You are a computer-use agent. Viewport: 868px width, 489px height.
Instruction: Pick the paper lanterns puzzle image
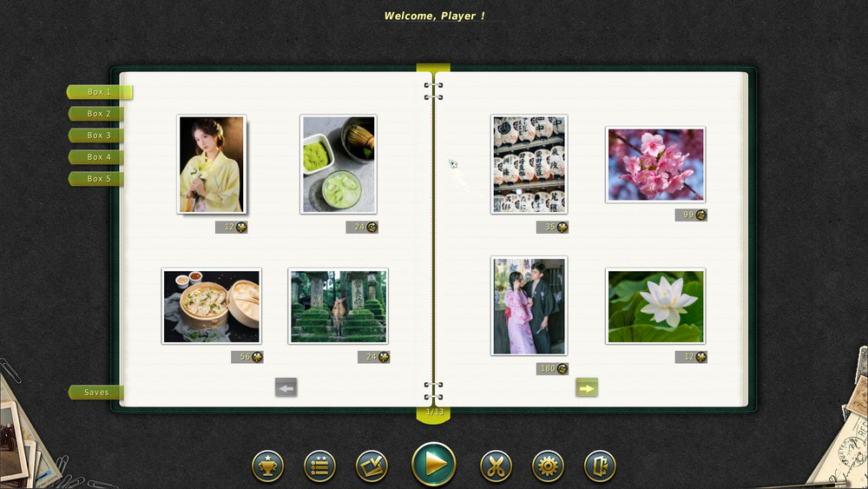click(x=529, y=164)
